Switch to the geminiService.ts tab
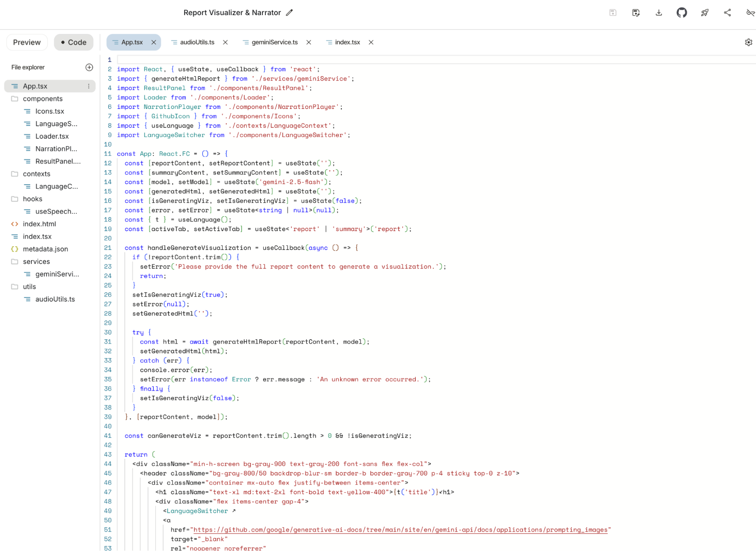 275,42
